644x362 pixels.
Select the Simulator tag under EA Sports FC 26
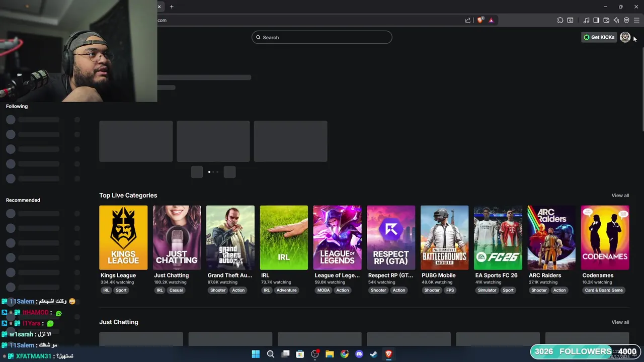coord(487,290)
